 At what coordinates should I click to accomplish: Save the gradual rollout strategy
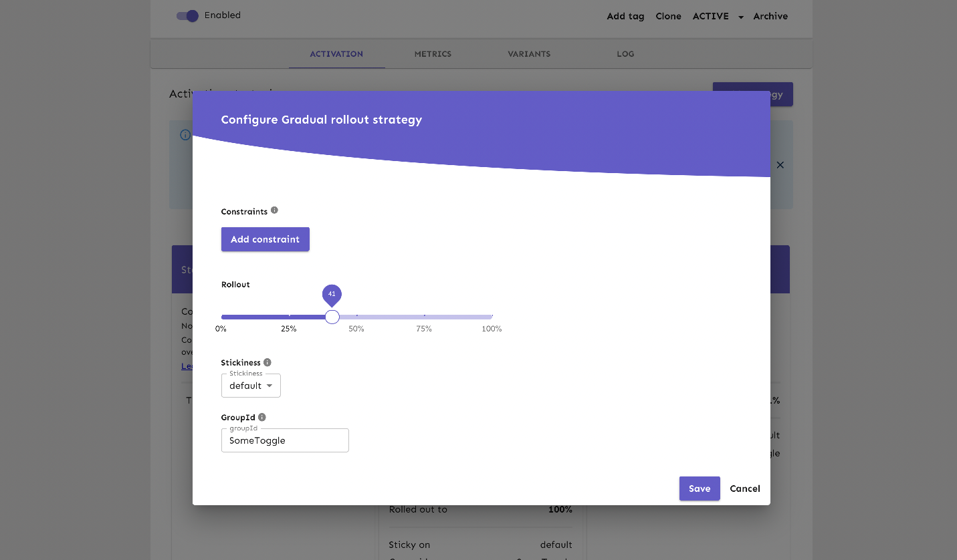tap(700, 488)
